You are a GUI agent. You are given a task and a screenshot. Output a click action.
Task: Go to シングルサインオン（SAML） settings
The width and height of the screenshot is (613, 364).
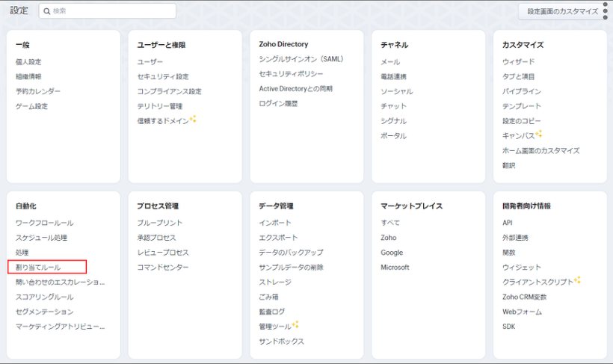[301, 59]
